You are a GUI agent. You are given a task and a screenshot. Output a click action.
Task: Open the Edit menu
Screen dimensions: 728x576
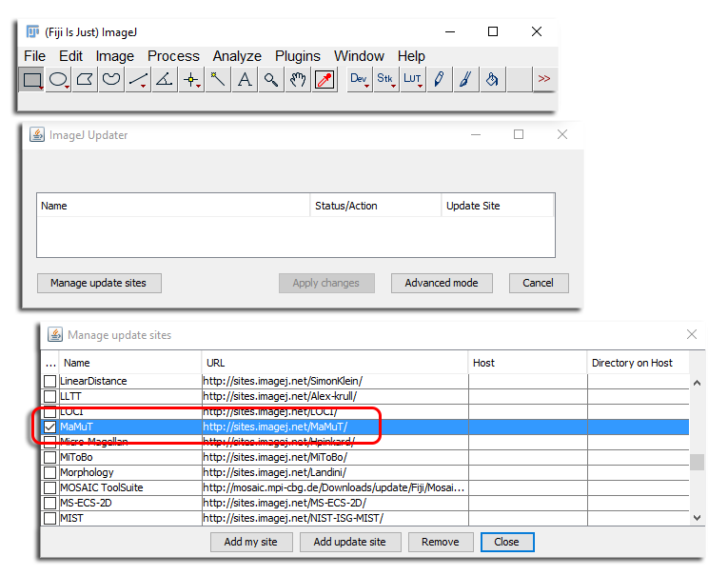(70, 56)
